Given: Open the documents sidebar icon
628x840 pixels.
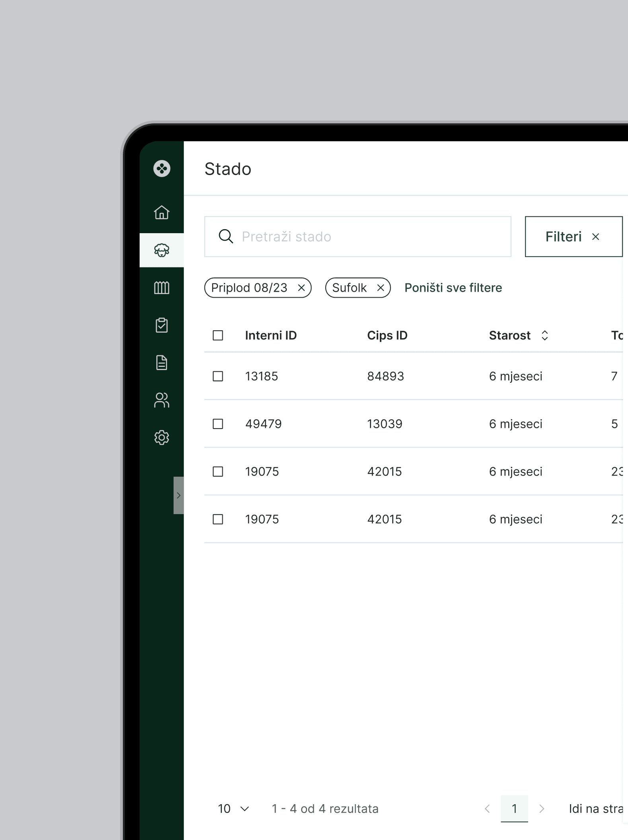Looking at the screenshot, I should 161,363.
